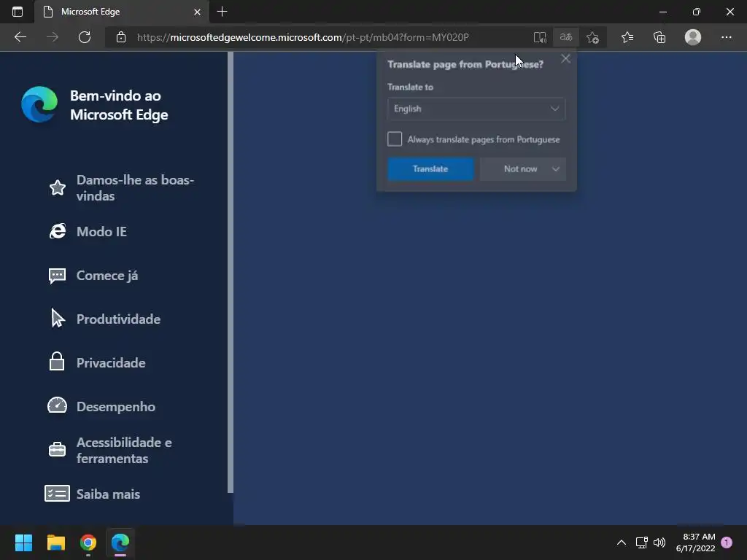The height and width of the screenshot is (560, 747).
Task: Open the Collections panel
Action: pyautogui.click(x=659, y=37)
